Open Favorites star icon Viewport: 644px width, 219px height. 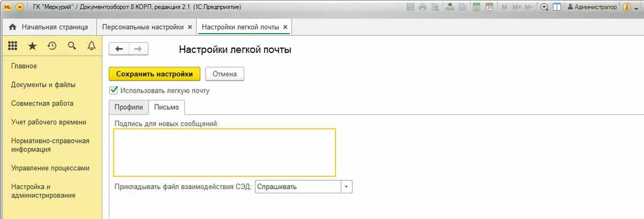tap(32, 46)
